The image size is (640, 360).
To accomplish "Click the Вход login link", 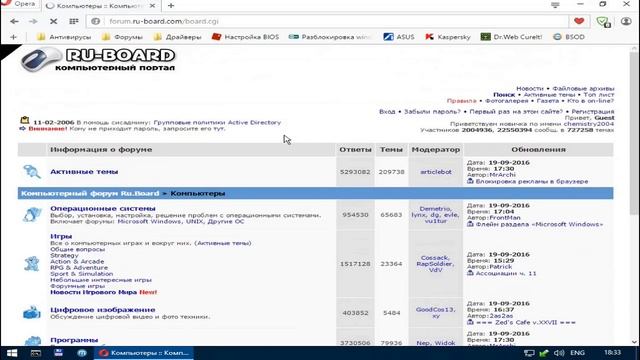I will pyautogui.click(x=387, y=111).
